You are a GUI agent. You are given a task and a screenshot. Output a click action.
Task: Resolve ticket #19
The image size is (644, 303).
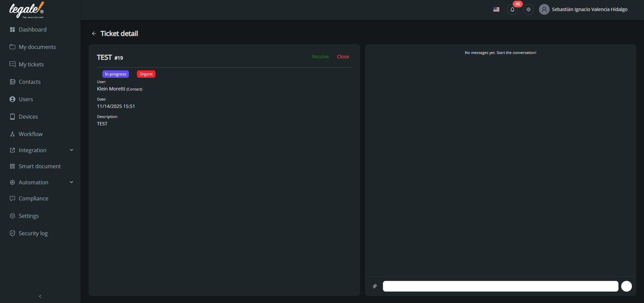coord(320,57)
